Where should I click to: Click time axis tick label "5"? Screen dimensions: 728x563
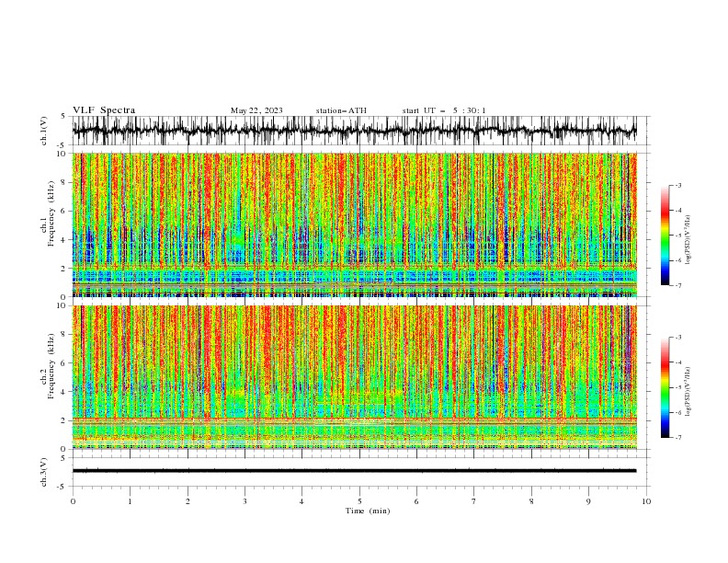(359, 501)
